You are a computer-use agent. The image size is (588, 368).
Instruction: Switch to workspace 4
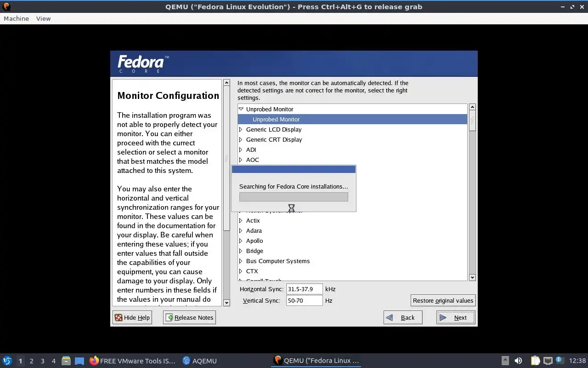[x=53, y=361]
